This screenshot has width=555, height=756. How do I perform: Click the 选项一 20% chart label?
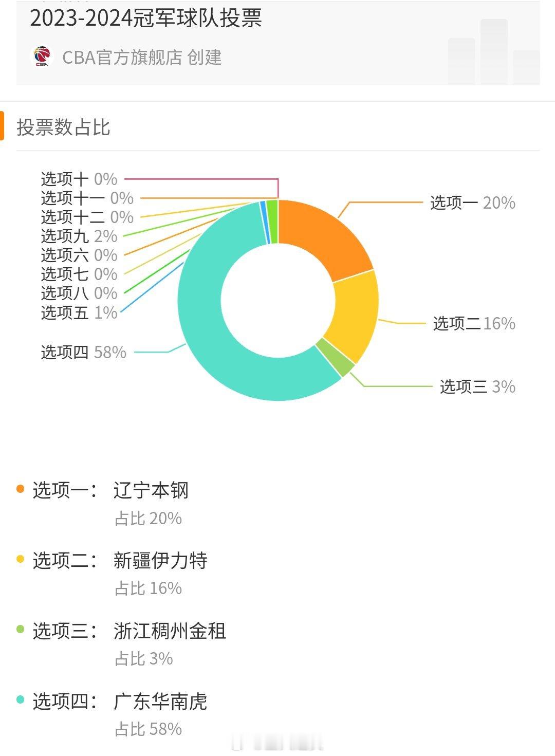(473, 202)
